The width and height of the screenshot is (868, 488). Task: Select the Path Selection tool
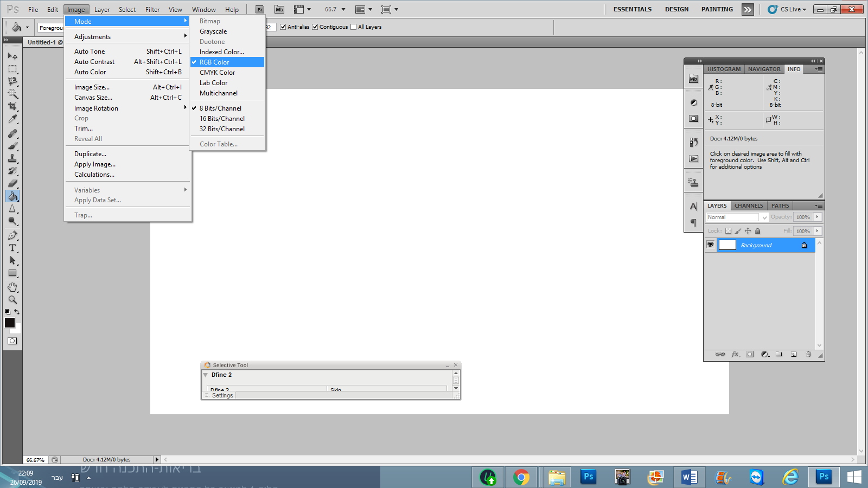click(x=12, y=260)
